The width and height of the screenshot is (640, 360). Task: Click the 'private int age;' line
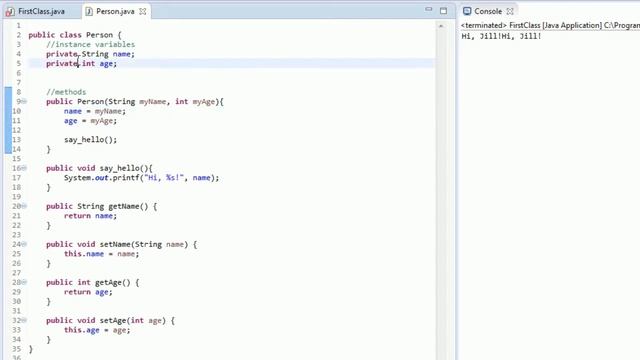click(x=81, y=63)
